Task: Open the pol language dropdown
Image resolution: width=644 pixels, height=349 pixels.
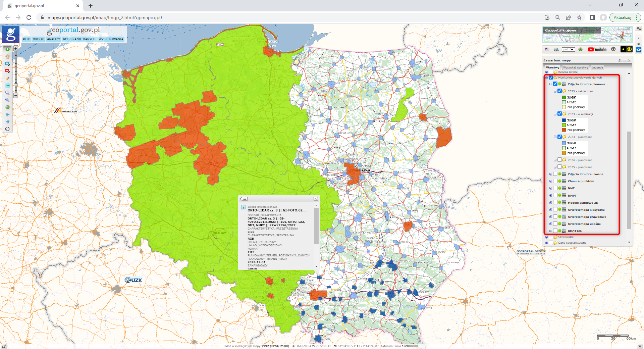Action: point(568,49)
